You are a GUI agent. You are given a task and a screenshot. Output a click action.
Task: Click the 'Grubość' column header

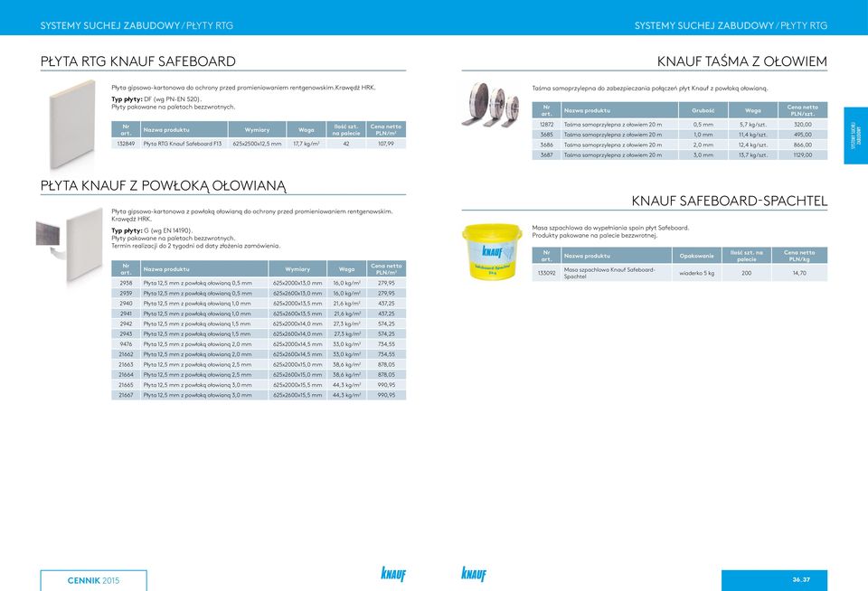pos(703,110)
